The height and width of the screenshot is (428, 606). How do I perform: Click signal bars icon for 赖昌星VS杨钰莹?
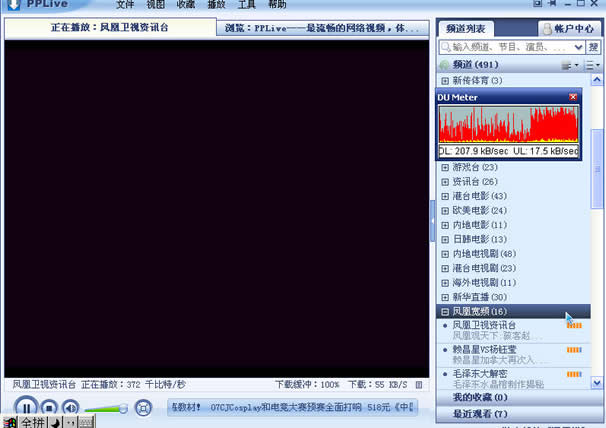click(x=574, y=350)
